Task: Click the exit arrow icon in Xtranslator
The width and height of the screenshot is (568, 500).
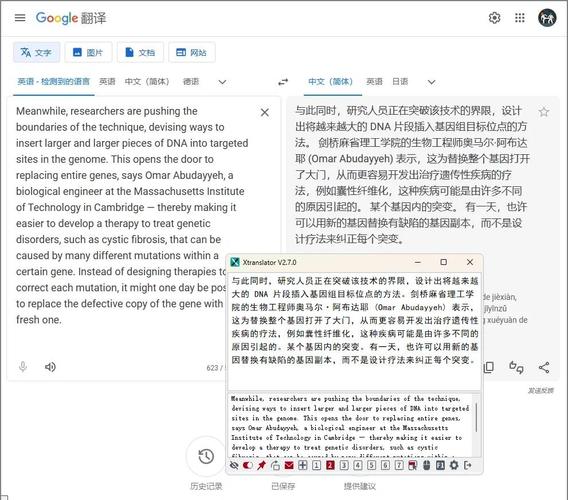Action: [x=468, y=465]
